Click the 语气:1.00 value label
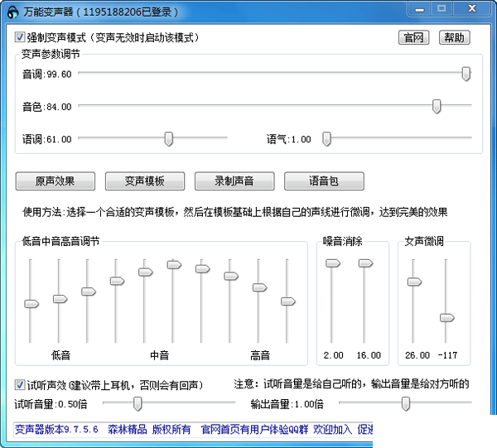The height and width of the screenshot is (448, 497). (289, 139)
